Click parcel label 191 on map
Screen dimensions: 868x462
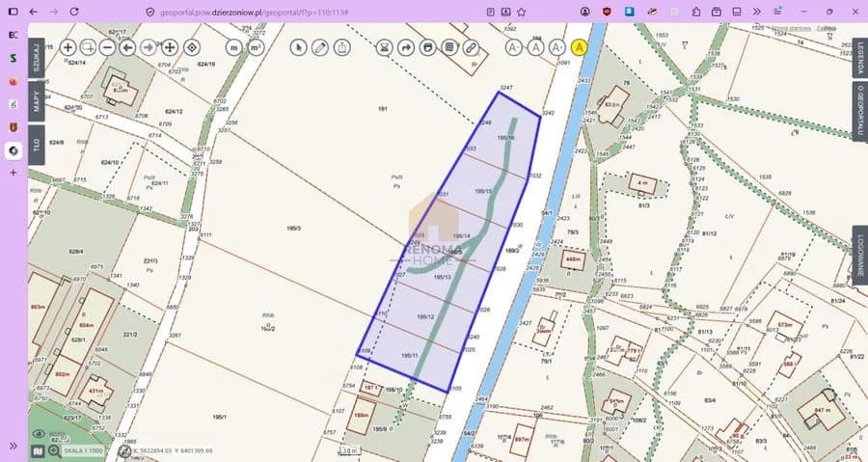(383, 109)
